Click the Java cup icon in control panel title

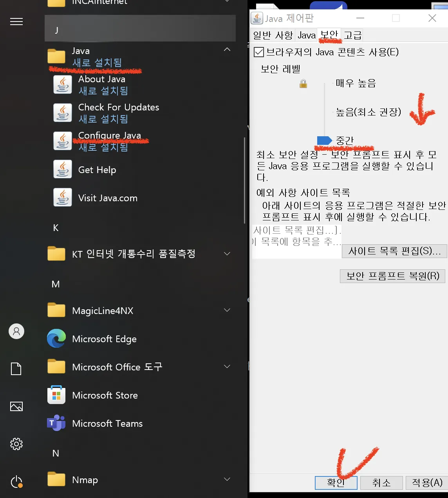tap(257, 18)
